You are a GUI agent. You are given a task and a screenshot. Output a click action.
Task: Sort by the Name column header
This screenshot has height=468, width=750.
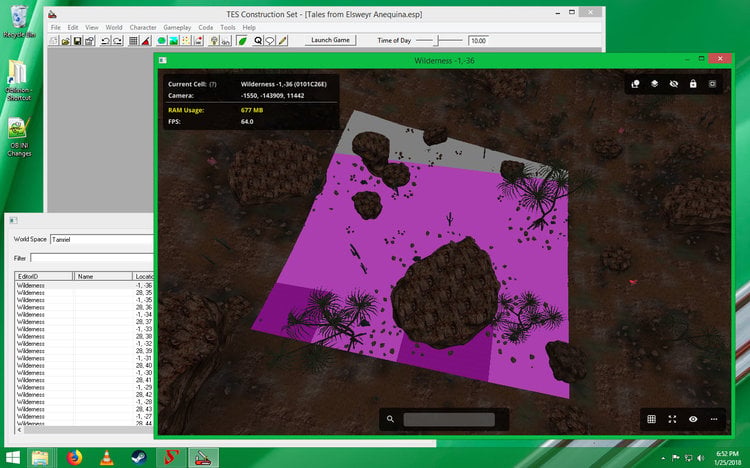click(x=103, y=276)
